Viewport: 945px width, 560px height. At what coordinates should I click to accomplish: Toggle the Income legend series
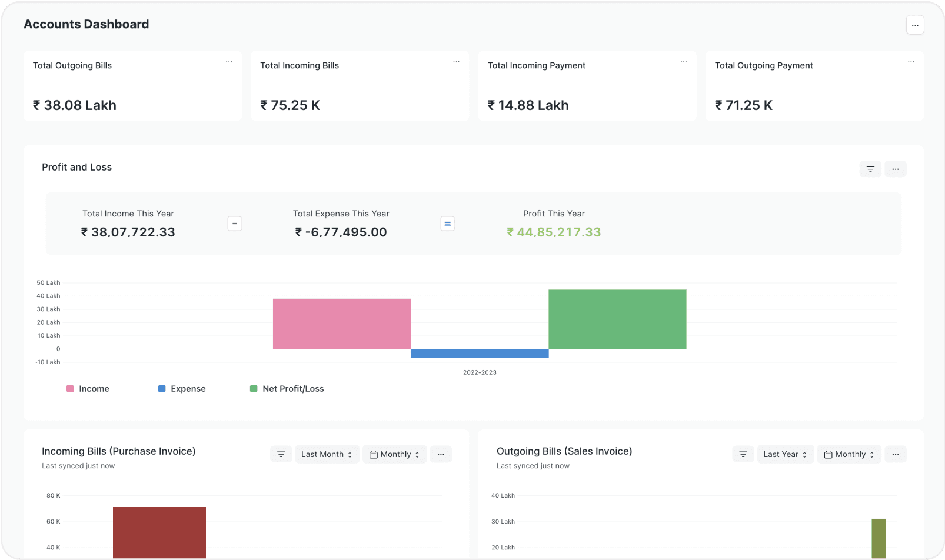coord(88,389)
